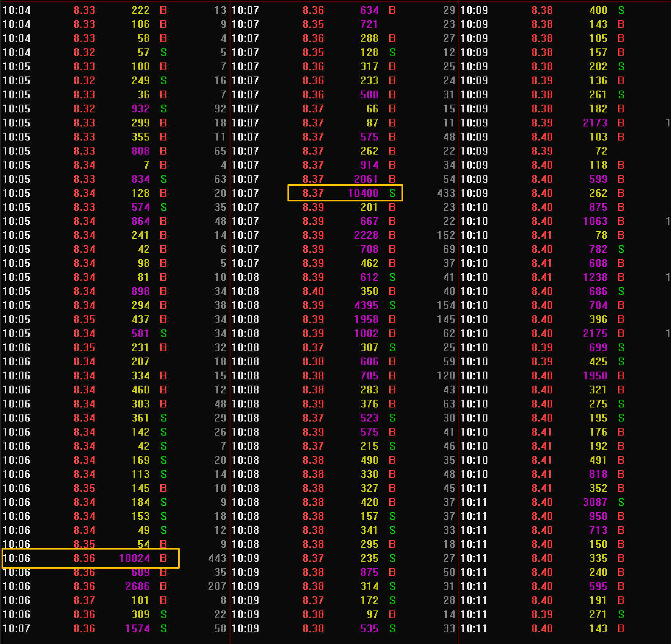
Task: Click the 914 volume cell
Action: coord(369,165)
